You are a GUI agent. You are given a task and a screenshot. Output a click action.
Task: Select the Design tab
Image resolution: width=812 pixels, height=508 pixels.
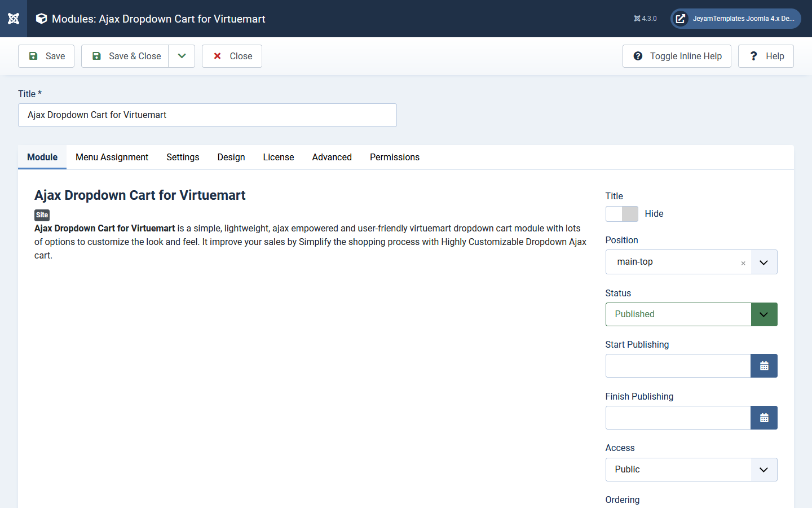(x=231, y=157)
